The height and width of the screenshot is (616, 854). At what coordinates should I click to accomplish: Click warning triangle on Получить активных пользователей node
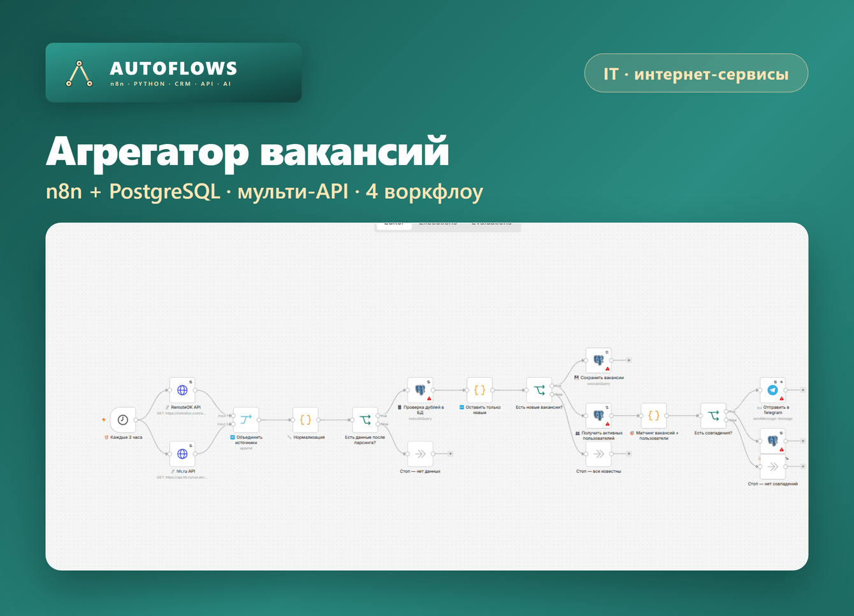pyautogui.click(x=607, y=424)
